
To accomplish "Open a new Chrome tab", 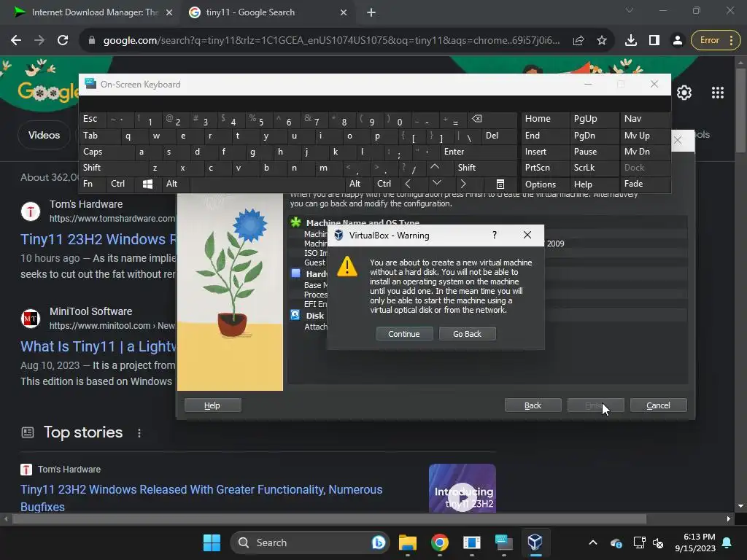I will pos(371,13).
